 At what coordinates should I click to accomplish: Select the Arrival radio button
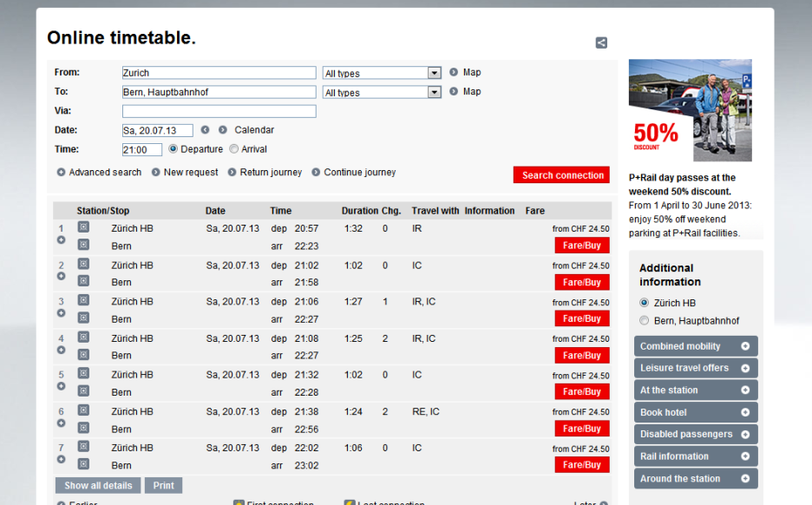(233, 148)
